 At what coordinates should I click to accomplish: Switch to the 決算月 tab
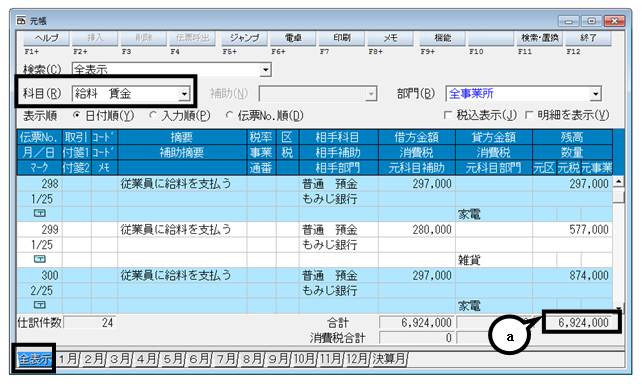coord(389,360)
